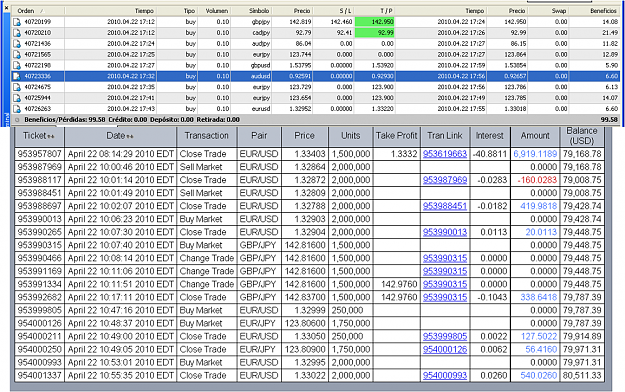The height and width of the screenshot is (392, 625).
Task: Click interest value -40.8811
Action: coord(490,154)
